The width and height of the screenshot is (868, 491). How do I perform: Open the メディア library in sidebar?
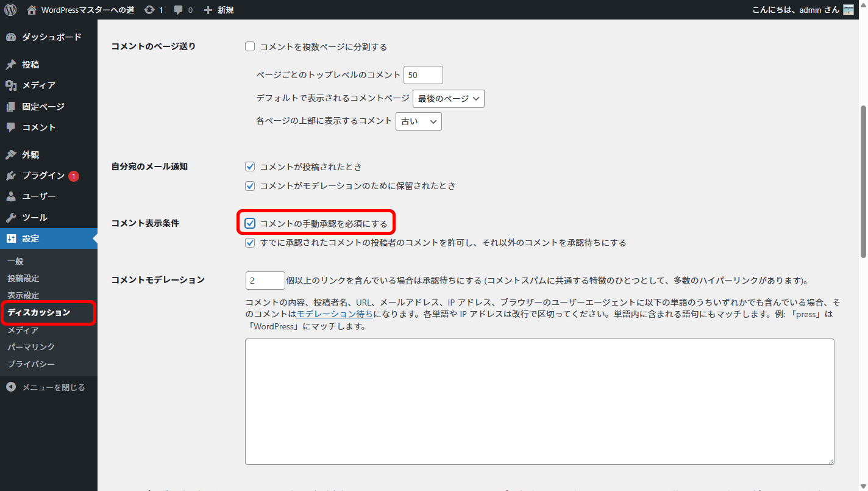pyautogui.click(x=38, y=85)
